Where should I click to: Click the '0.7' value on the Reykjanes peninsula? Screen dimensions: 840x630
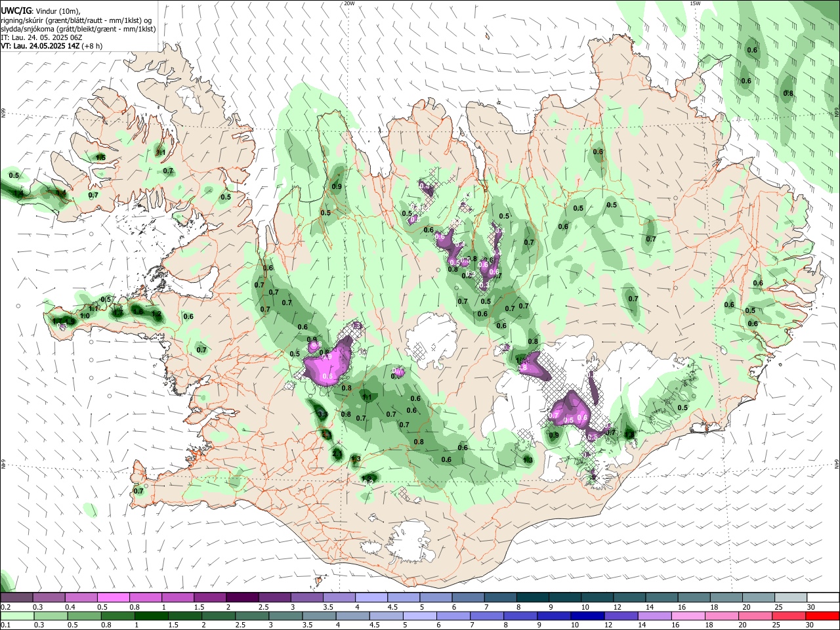(138, 491)
